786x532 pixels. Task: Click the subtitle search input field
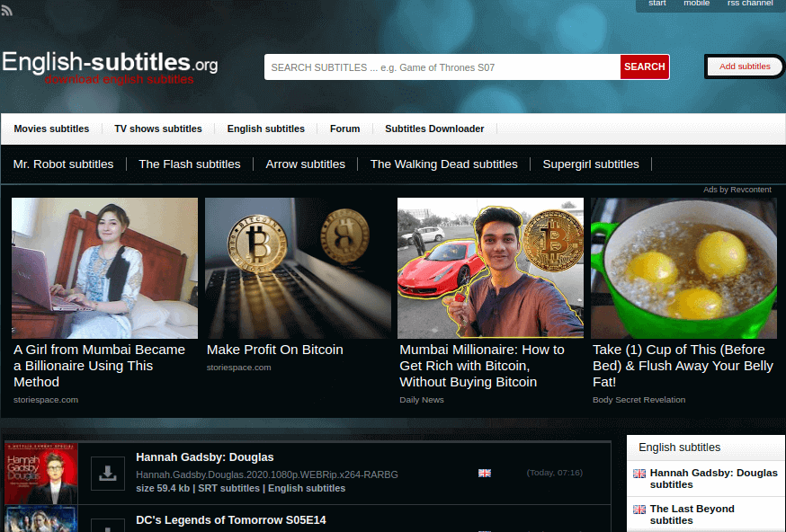(x=442, y=67)
